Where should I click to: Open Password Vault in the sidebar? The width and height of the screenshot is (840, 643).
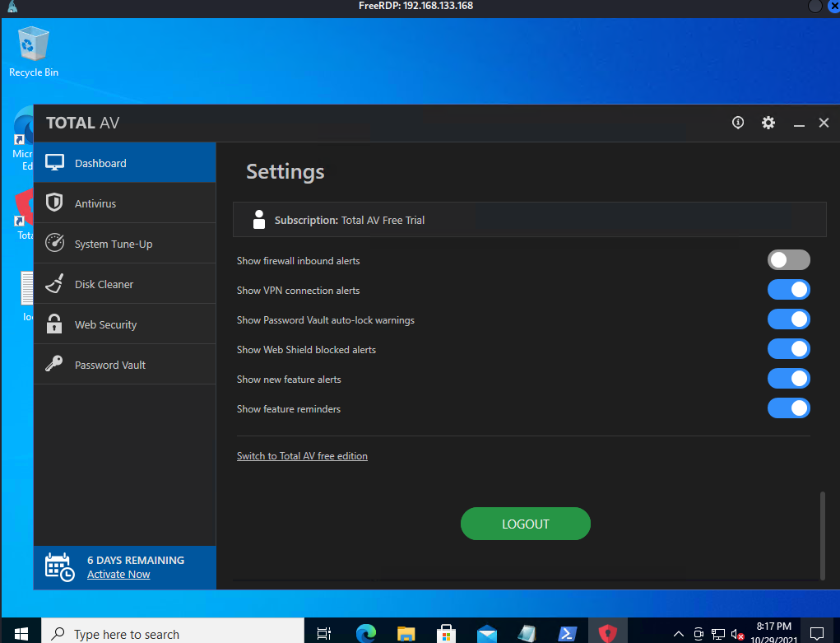[124, 365]
